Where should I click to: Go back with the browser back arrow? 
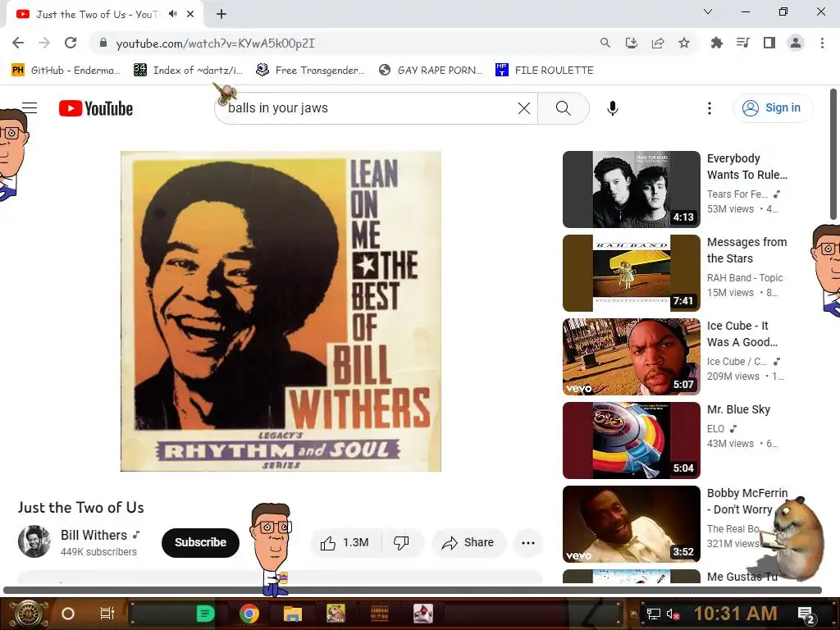click(x=18, y=43)
